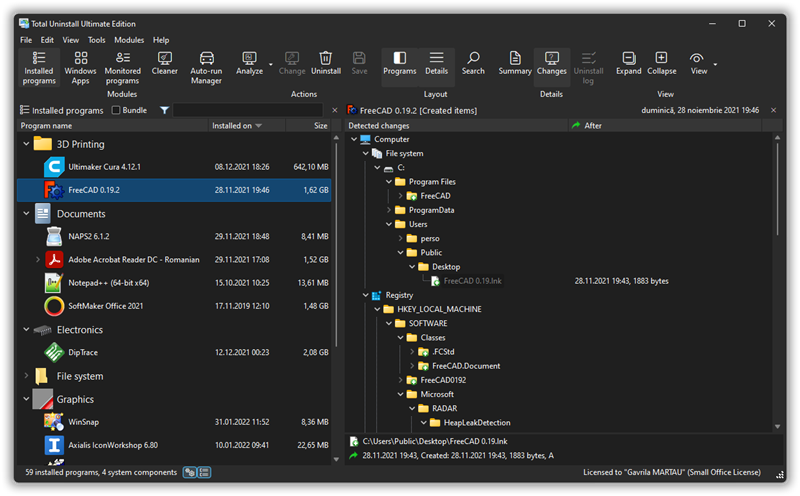Enable the Bundle checkbox
Screen dimensions: 800x496
click(116, 110)
